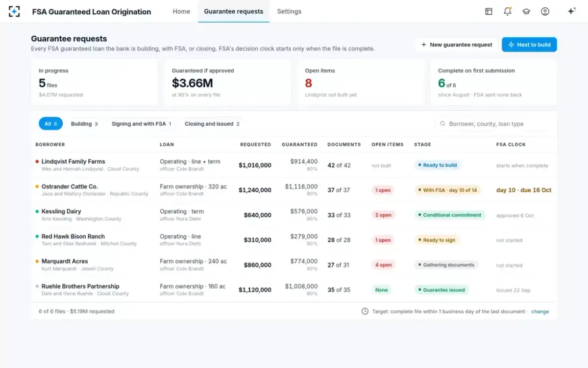Viewport: 588px width, 368px height.
Task: Show Closing and issued files
Action: coord(212,124)
